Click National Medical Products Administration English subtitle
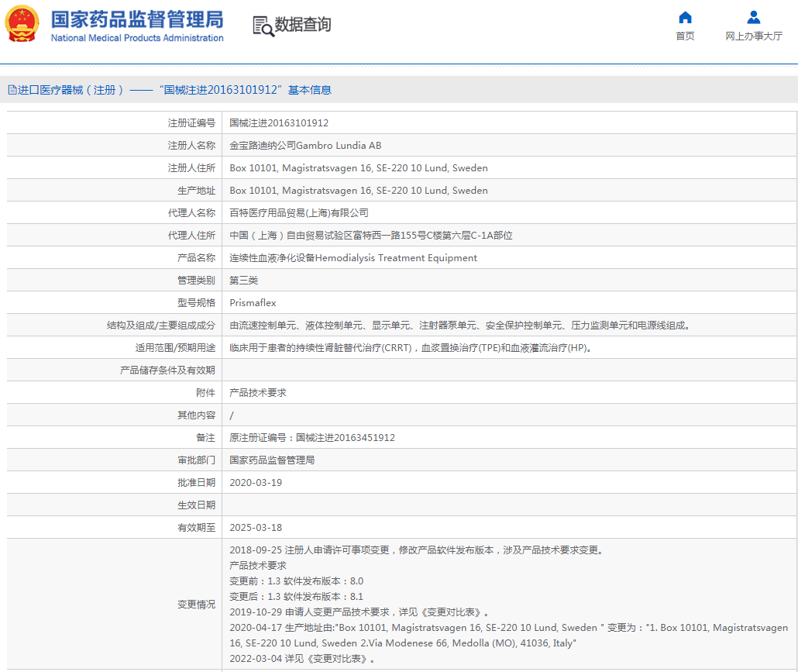This screenshot has width=798, height=672. pyautogui.click(x=137, y=38)
